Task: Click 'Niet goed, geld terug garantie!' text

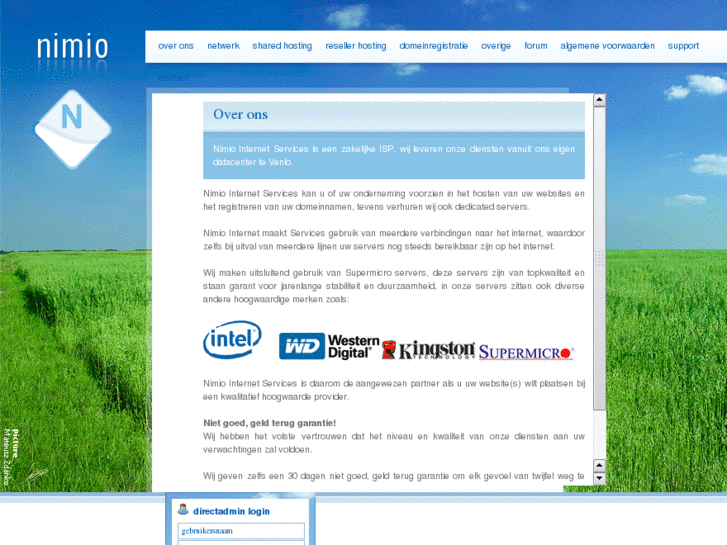Action: pyautogui.click(x=269, y=423)
